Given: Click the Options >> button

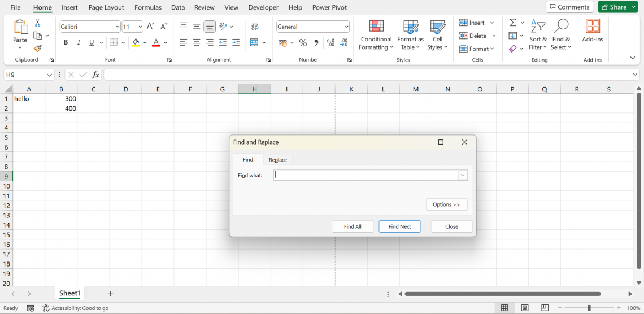Looking at the screenshot, I should [x=446, y=204].
